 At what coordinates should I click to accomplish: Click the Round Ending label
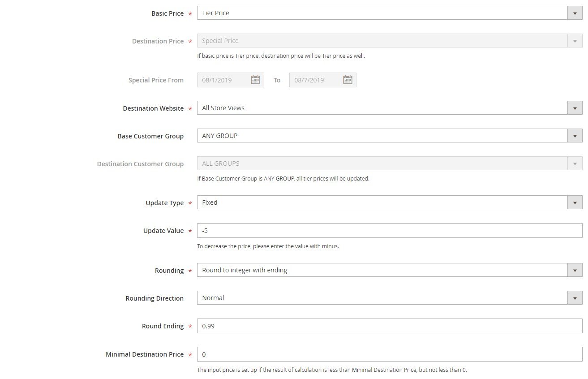coord(163,326)
